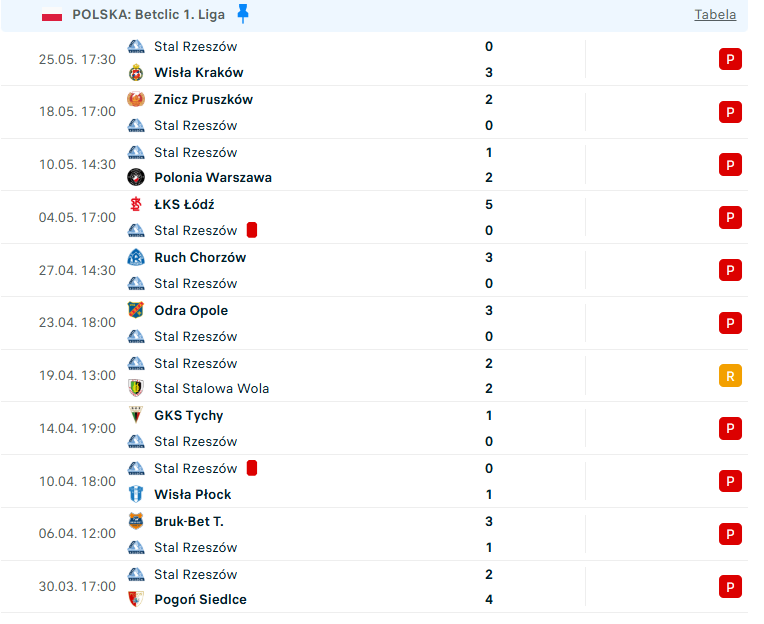Viewport: 764px width, 624px height.
Task: Open the POLSKA: Betclic 1. Liga header
Action: click(x=374, y=15)
